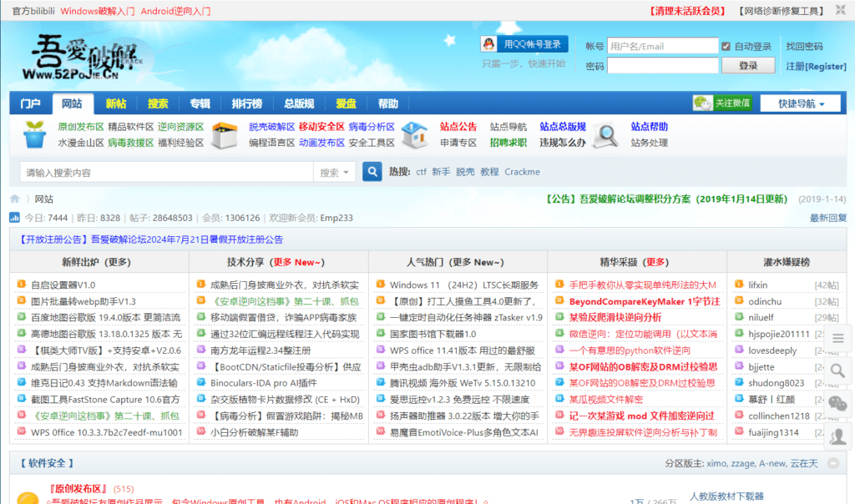855x504 pixels.
Task: Click the potted plant category icon
Action: coord(34,134)
